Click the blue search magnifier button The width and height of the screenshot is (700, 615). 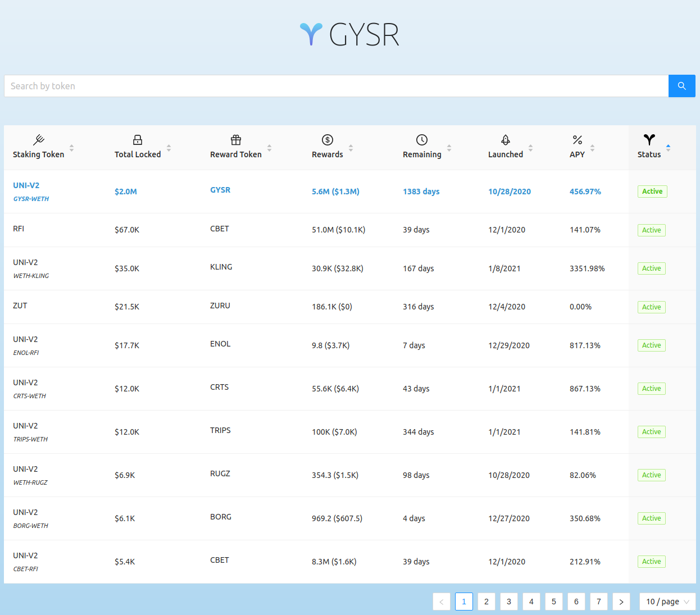point(682,86)
